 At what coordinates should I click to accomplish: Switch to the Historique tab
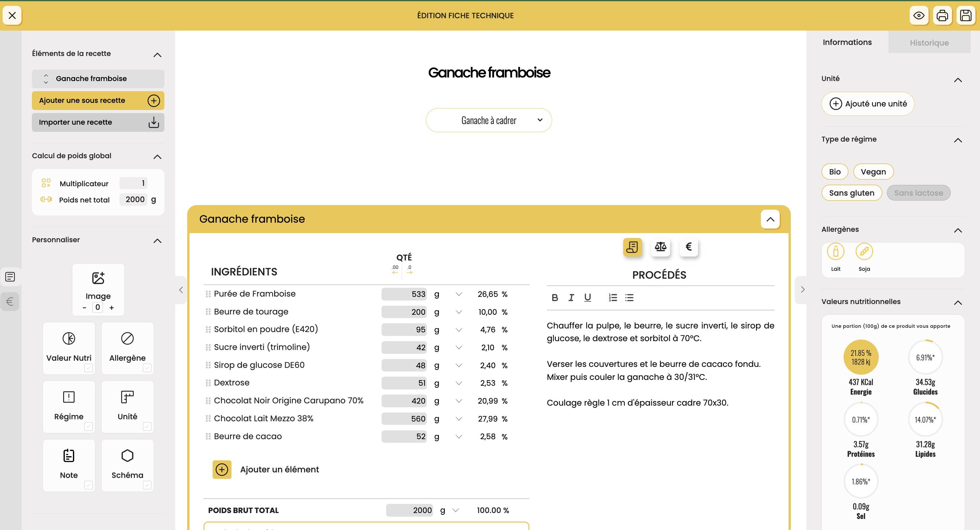(929, 43)
